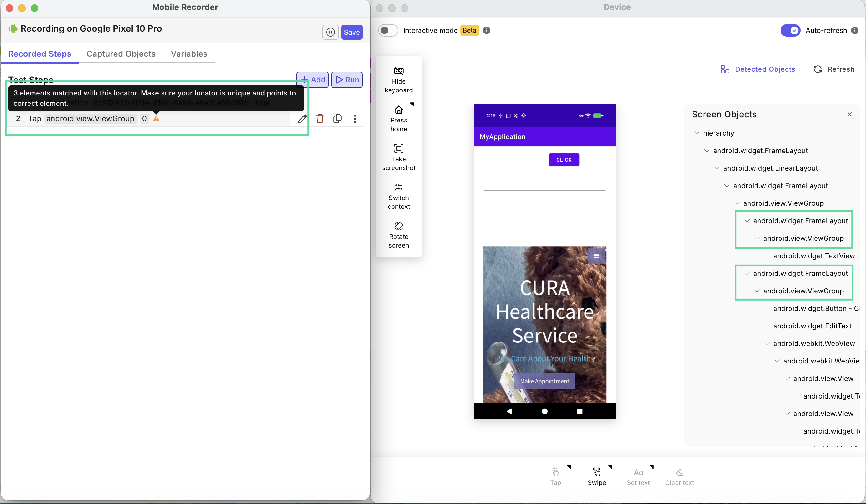Pause recording with the pause button
866x504 pixels.
pyautogui.click(x=330, y=32)
